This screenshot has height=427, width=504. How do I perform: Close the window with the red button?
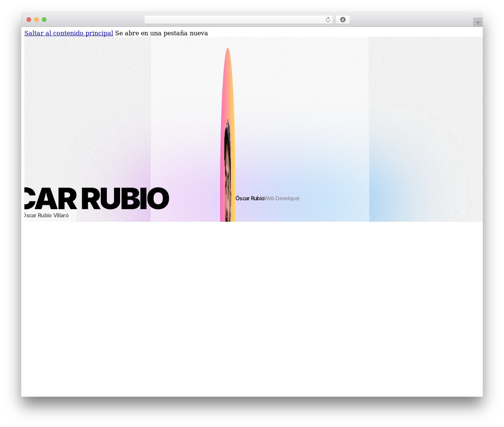pyautogui.click(x=29, y=20)
